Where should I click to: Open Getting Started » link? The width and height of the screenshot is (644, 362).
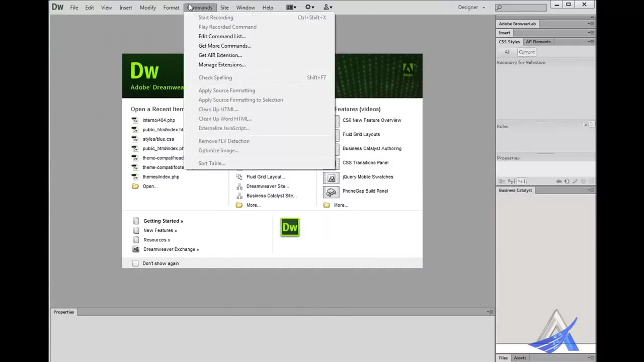(x=163, y=221)
